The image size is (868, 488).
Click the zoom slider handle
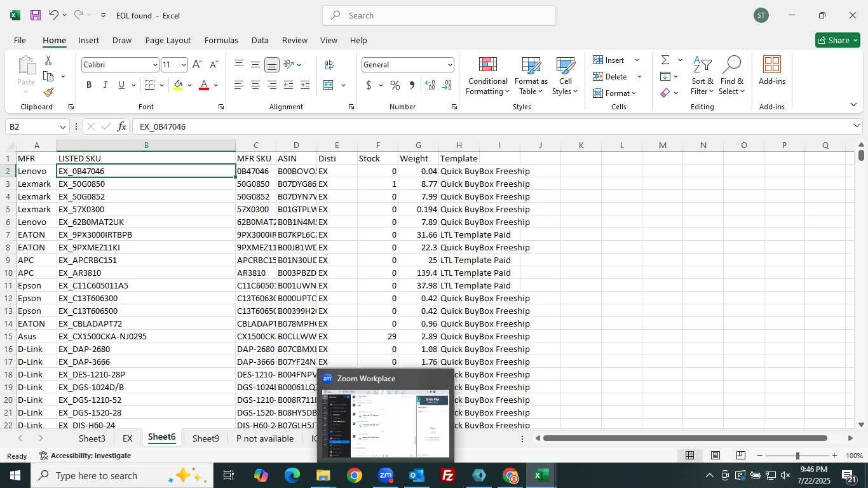tap(797, 456)
